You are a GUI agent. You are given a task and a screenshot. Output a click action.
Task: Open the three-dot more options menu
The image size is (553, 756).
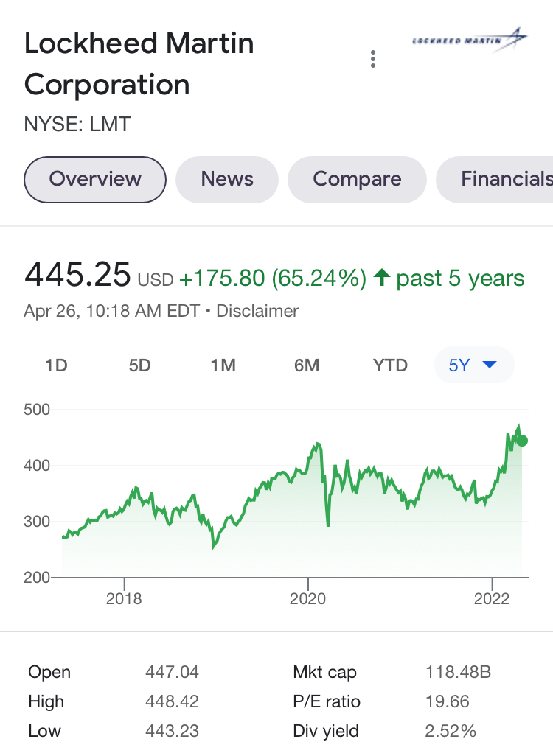point(374,60)
